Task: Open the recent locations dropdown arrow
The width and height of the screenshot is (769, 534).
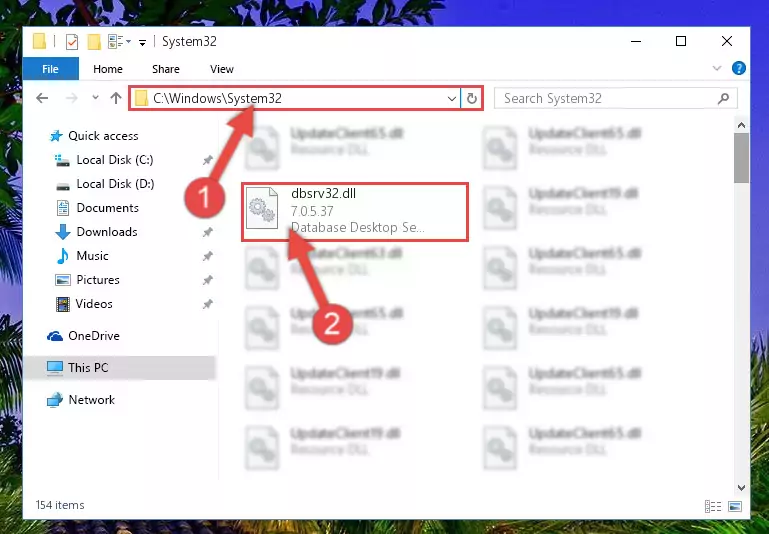Action: (x=96, y=98)
